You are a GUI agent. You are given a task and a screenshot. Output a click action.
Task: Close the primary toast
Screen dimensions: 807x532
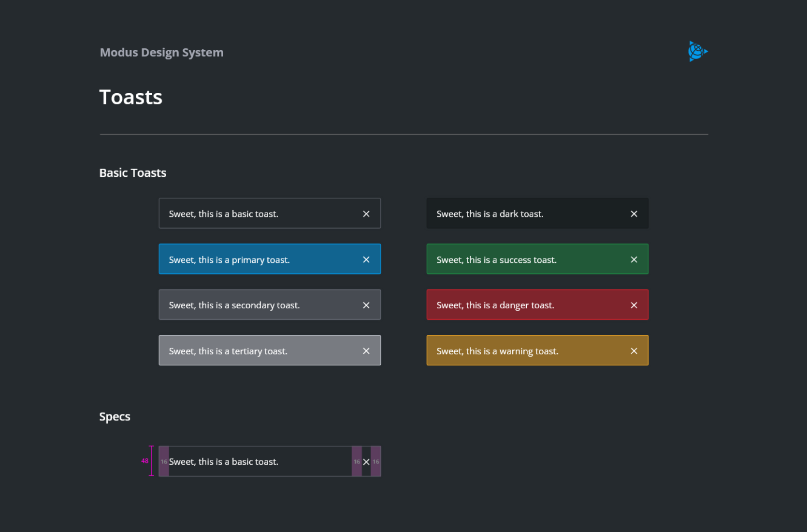tap(366, 259)
